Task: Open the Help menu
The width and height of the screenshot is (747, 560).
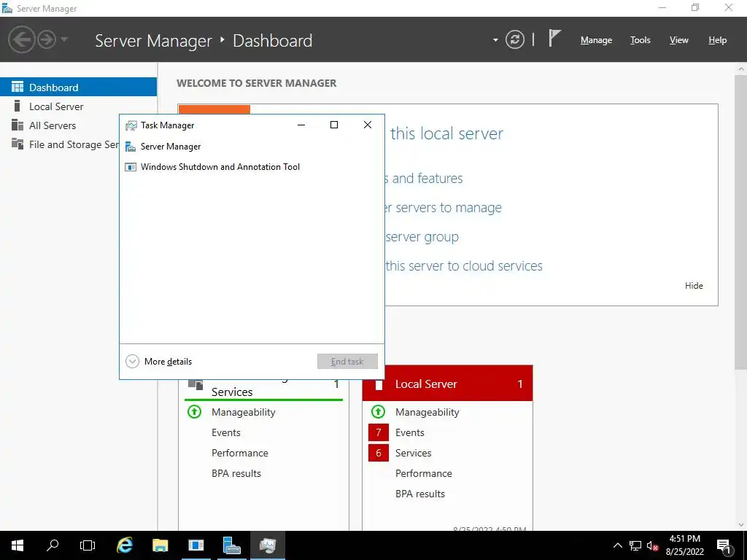Action: (717, 41)
